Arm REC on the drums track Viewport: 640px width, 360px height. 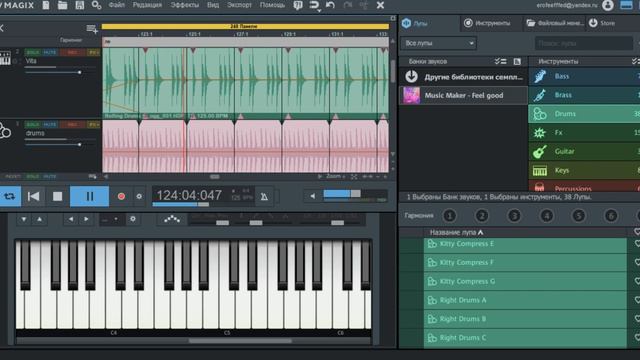click(73, 124)
